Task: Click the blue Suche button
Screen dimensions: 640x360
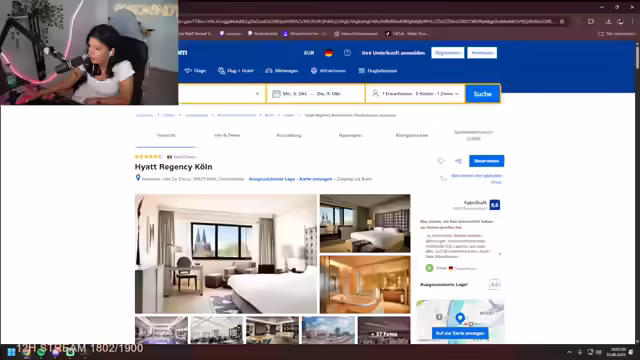Action: [482, 94]
